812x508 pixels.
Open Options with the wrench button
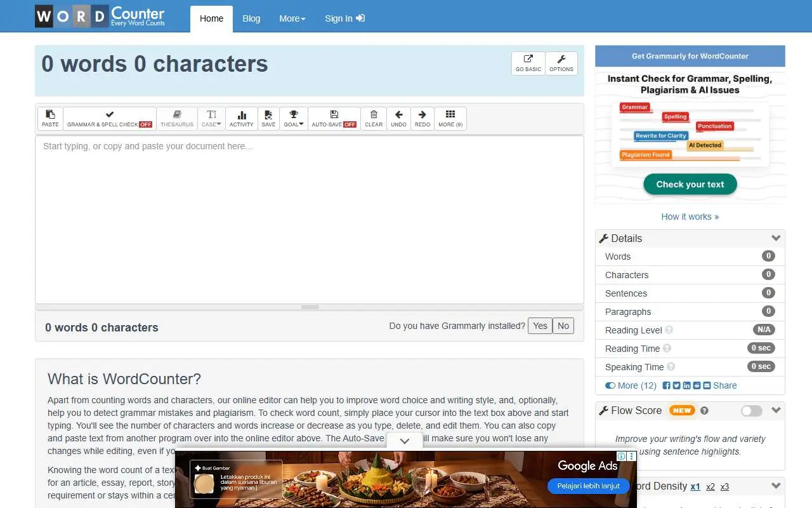point(561,63)
